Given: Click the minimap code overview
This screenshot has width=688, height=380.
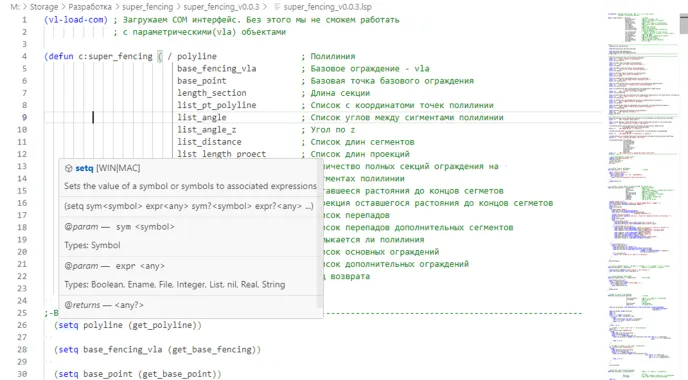Looking at the screenshot, I should click(643, 193).
